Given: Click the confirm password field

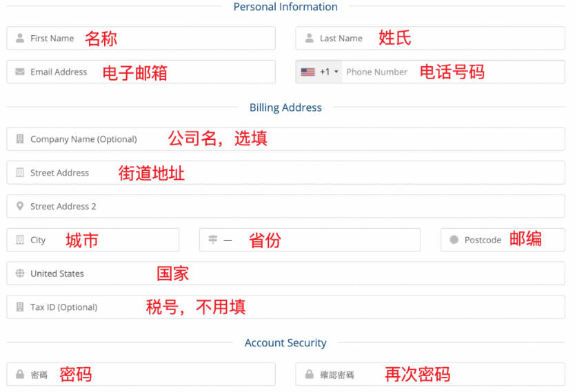Looking at the screenshot, I should (430, 374).
